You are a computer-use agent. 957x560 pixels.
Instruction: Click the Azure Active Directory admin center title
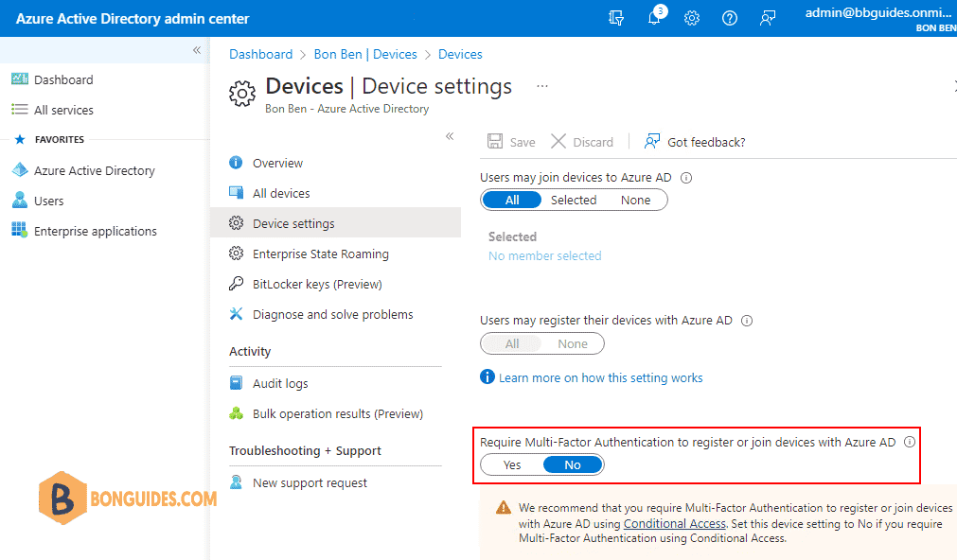coord(133,19)
